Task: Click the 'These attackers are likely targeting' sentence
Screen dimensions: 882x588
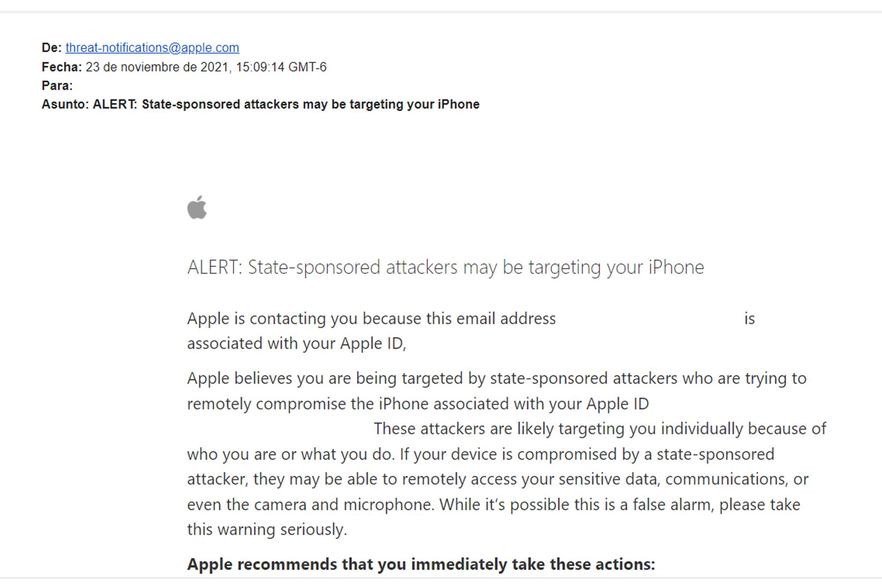Action: [x=600, y=429]
